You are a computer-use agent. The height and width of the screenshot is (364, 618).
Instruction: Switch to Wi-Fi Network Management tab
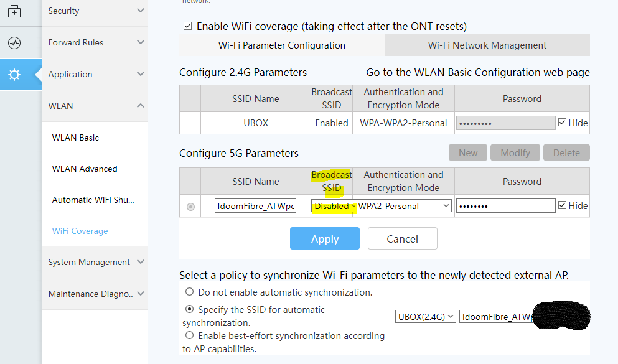487,45
